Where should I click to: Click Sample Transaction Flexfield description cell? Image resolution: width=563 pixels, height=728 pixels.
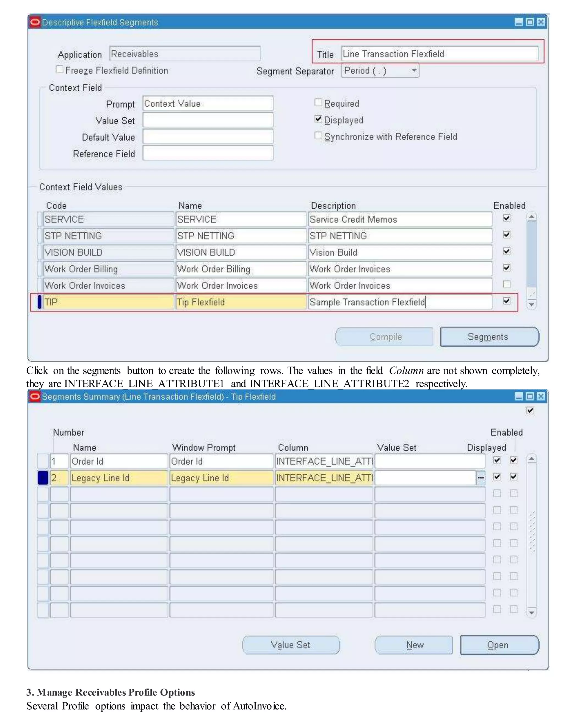400,302
